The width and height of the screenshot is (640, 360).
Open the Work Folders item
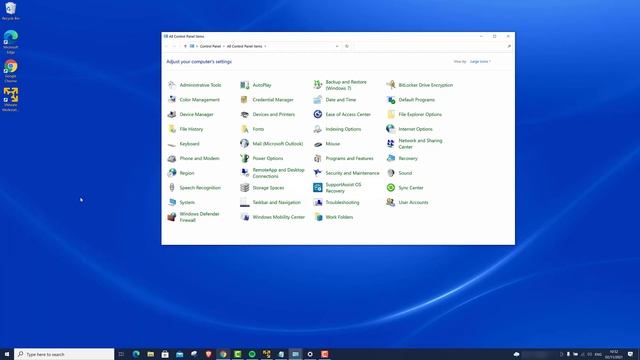tap(333, 217)
